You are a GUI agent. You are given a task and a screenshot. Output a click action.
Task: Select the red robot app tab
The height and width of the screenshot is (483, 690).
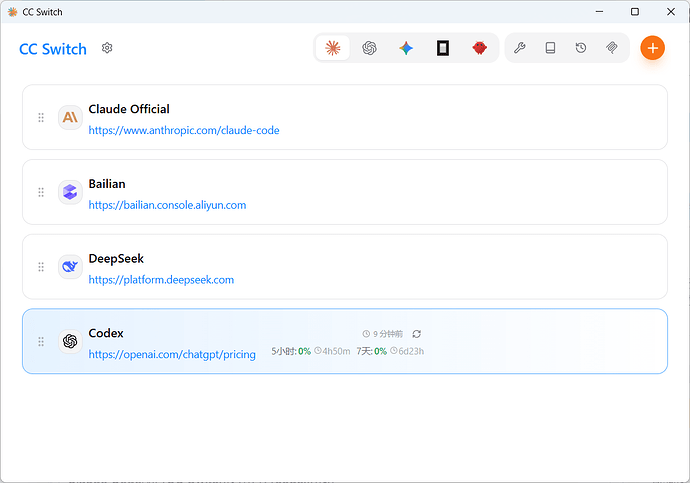click(x=479, y=48)
